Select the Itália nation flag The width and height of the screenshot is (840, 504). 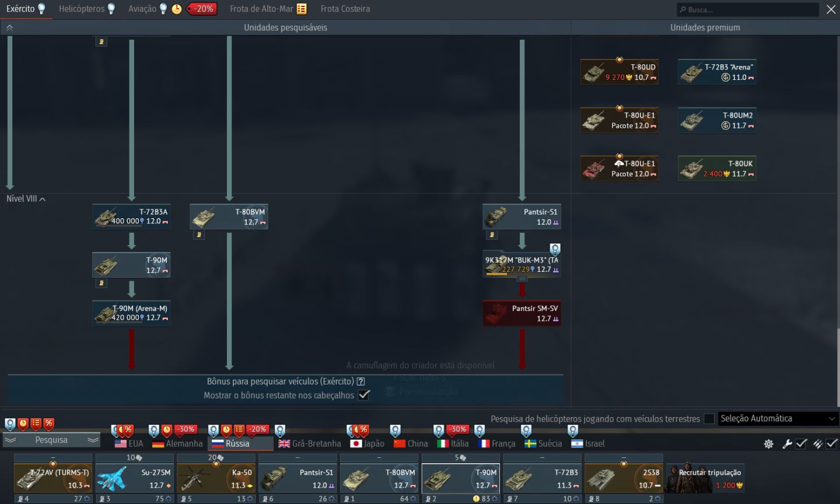[453, 443]
